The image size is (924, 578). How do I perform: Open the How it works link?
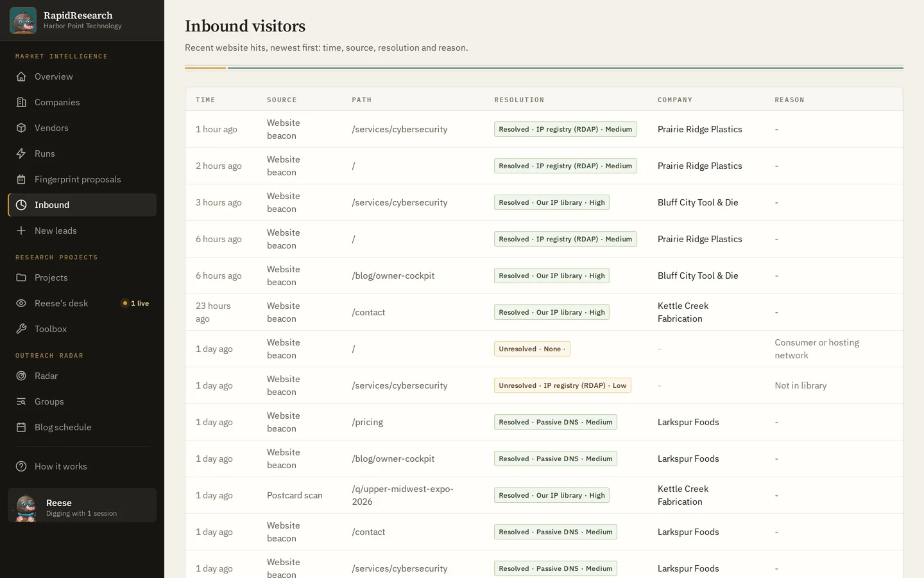(x=82, y=466)
